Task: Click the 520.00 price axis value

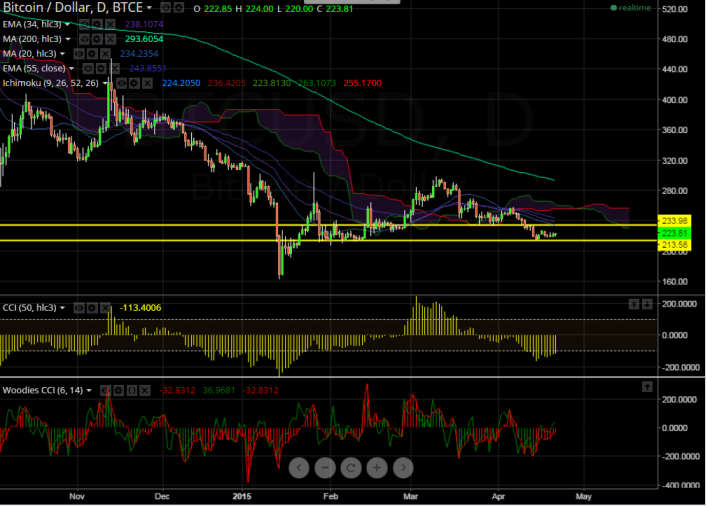Action: (x=674, y=9)
